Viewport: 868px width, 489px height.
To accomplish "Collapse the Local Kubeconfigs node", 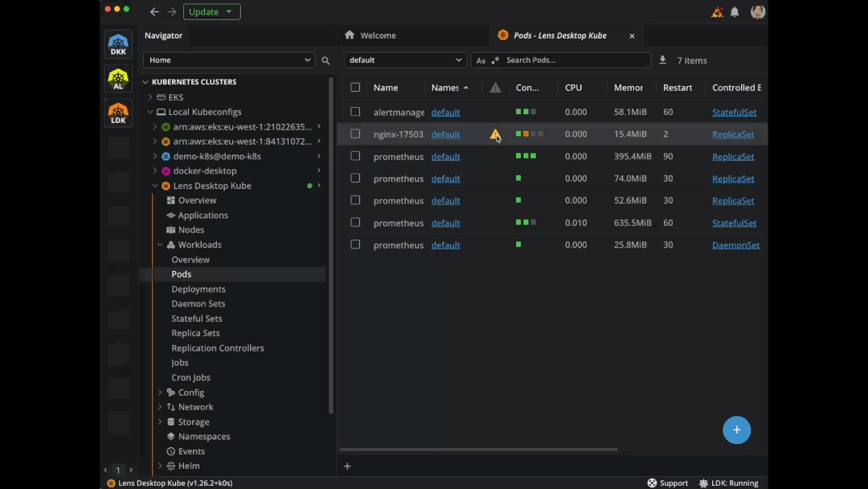I will point(150,112).
